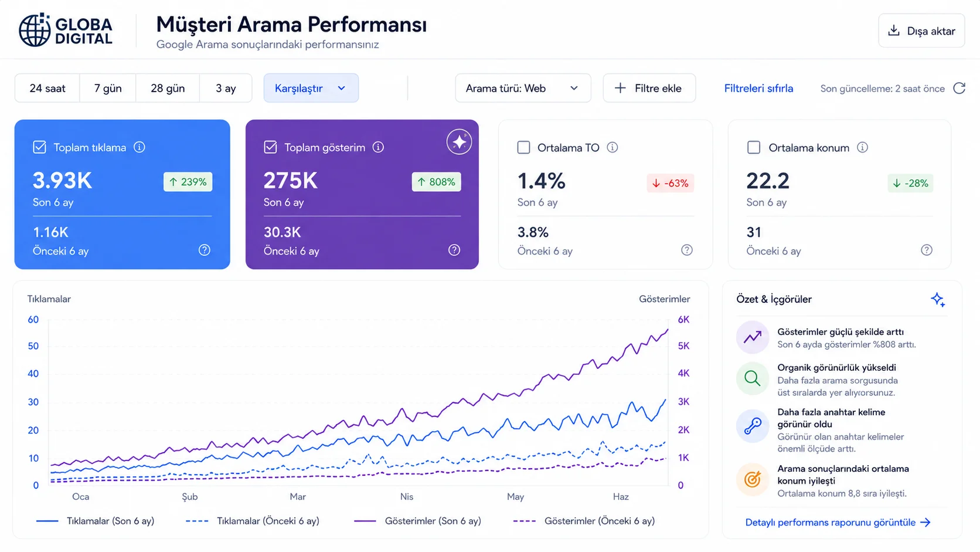Image resolution: width=980 pixels, height=552 pixels.
Task: Click the Son güncelleme: 2 saat önce text
Action: click(x=883, y=89)
